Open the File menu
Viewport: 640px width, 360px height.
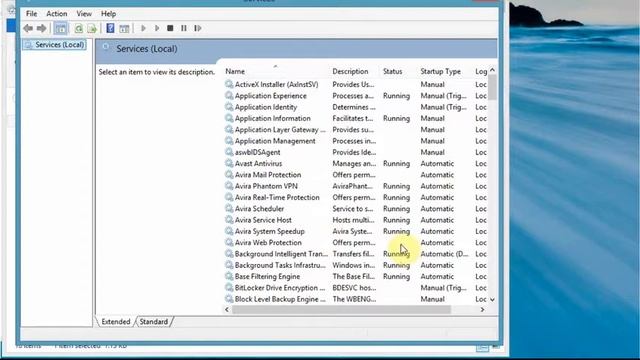pos(31,13)
